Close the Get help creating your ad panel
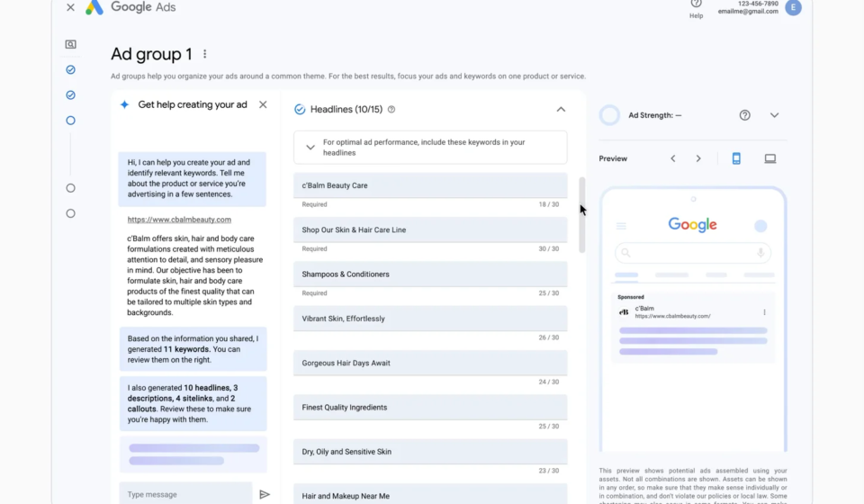 click(263, 104)
